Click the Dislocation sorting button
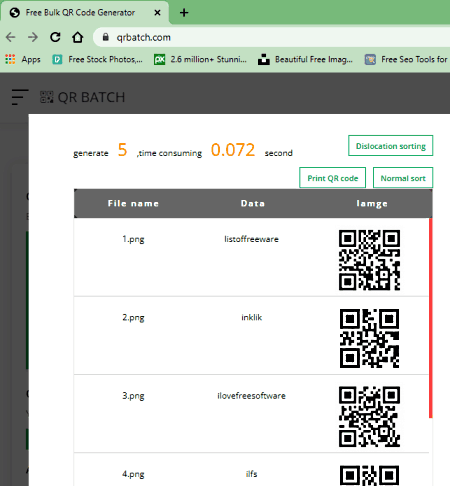 point(390,146)
